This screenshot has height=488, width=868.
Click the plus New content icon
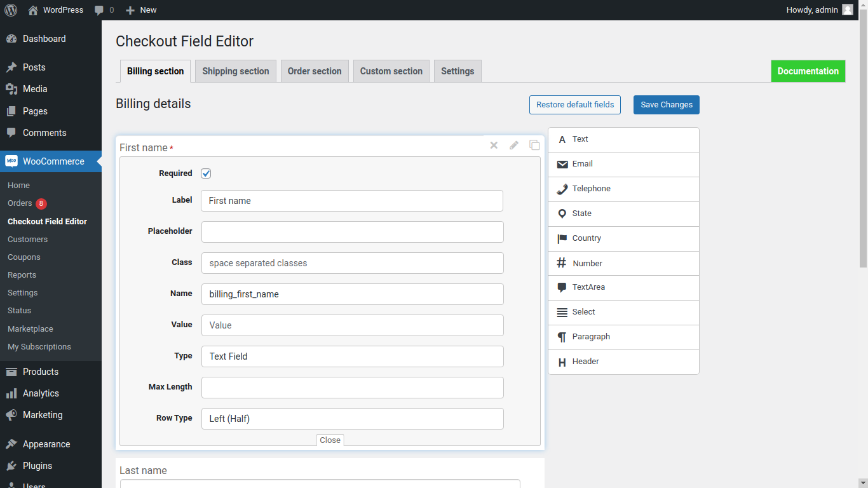point(130,10)
